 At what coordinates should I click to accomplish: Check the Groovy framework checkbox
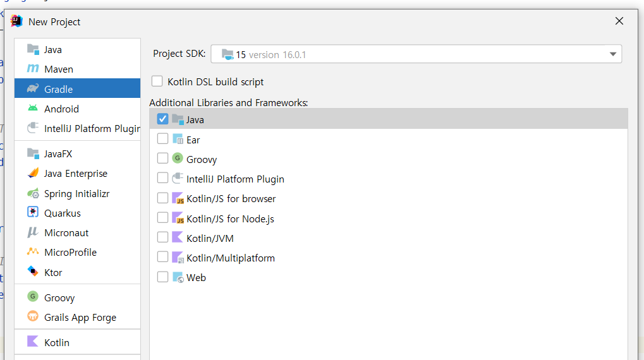(162, 158)
